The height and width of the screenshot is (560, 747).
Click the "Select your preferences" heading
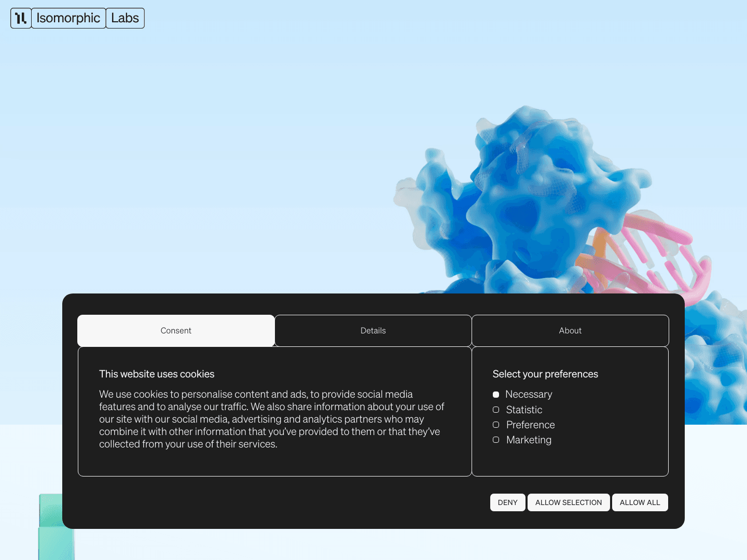coord(545,374)
